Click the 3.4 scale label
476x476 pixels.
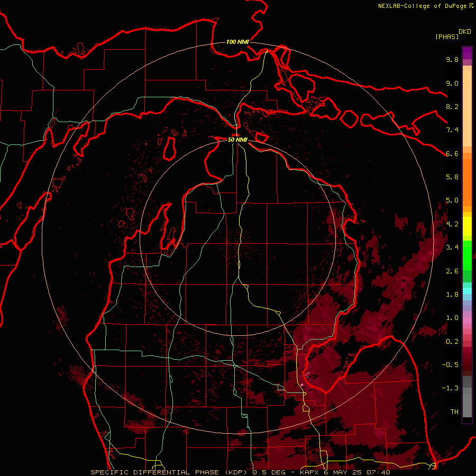coord(452,248)
